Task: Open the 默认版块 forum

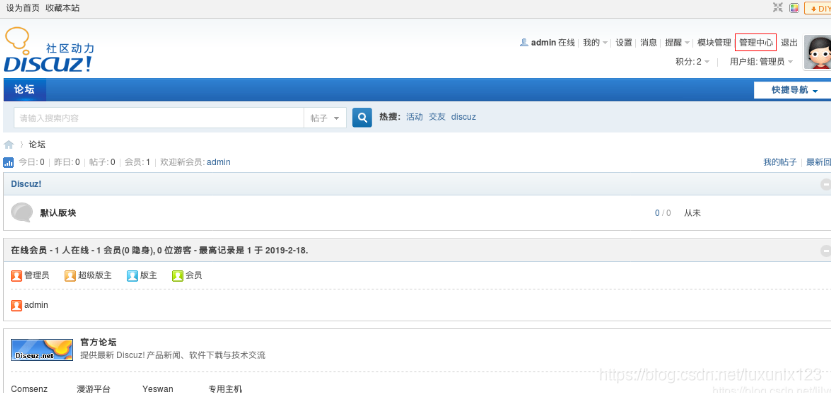Action: click(x=58, y=213)
